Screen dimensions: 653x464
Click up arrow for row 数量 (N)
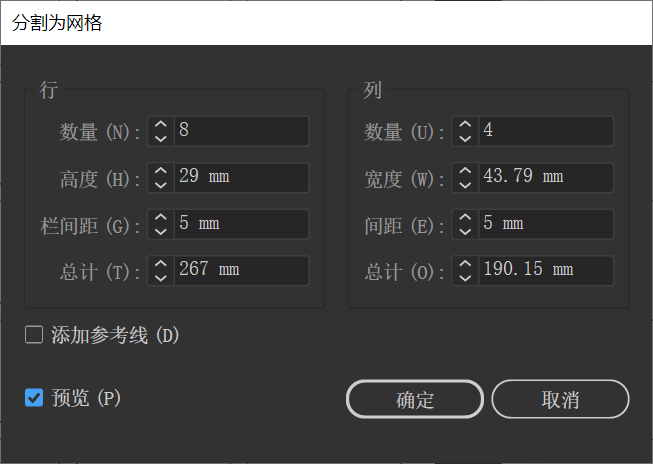(x=161, y=125)
